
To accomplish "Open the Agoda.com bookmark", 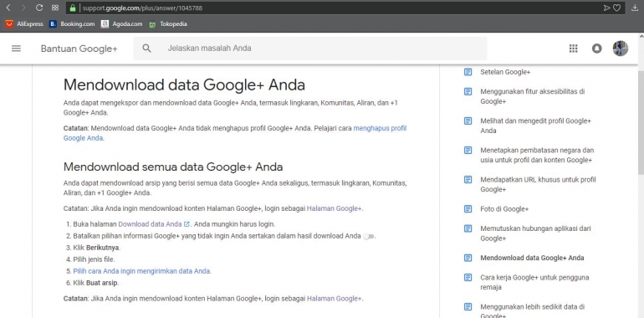I will click(121, 23).
